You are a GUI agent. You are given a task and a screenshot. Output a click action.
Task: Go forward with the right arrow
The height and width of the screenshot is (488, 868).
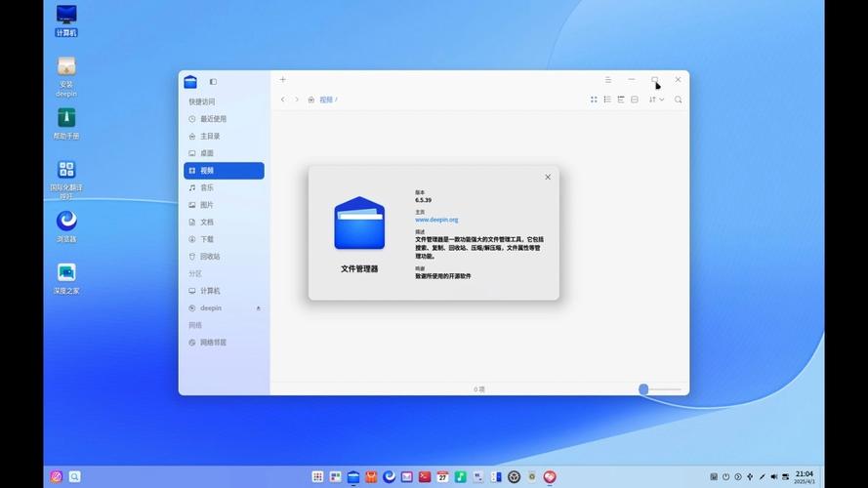pyautogui.click(x=297, y=100)
